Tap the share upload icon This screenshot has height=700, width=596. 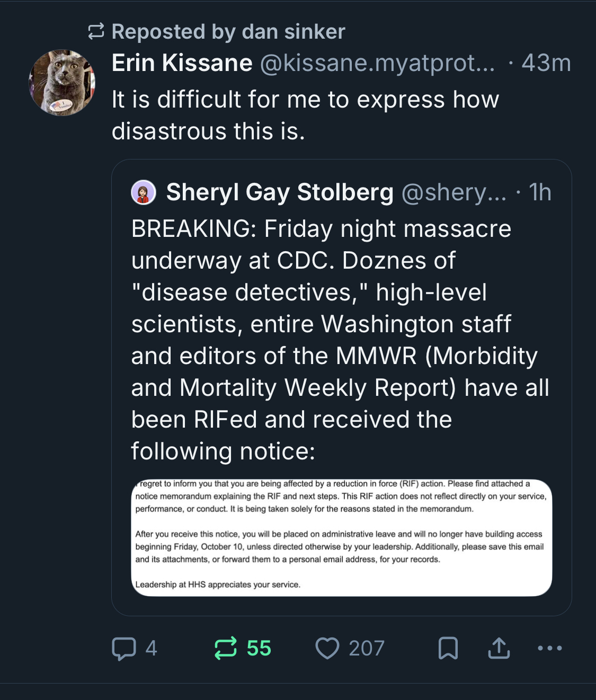click(x=499, y=649)
